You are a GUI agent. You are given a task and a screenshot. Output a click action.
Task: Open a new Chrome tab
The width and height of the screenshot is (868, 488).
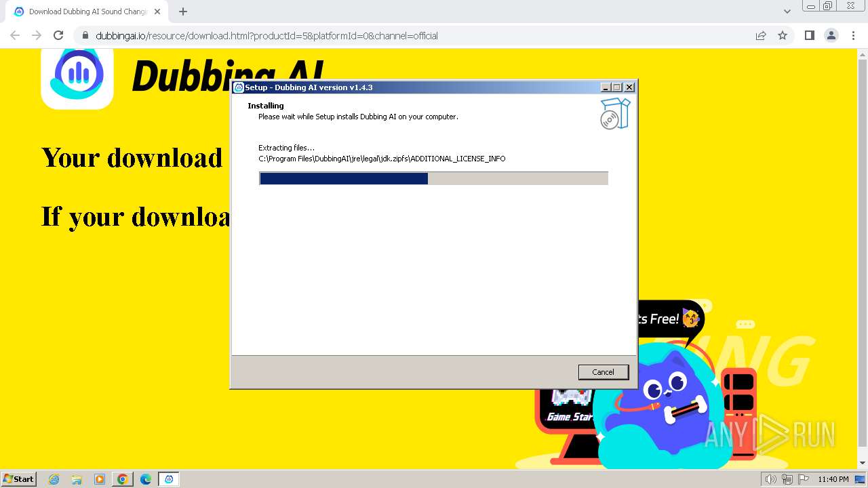pyautogui.click(x=183, y=12)
